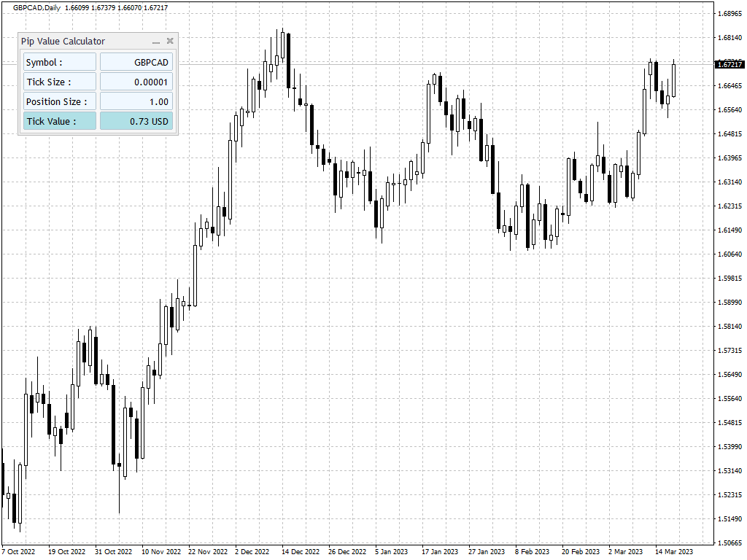This screenshot has height=560, width=747.
Task: Minimize the Pip Value Calculator panel
Action: pyautogui.click(x=156, y=42)
